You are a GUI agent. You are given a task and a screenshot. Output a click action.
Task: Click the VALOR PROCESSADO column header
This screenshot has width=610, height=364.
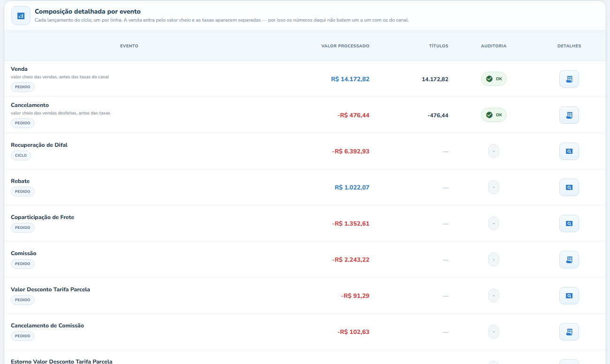pyautogui.click(x=345, y=46)
